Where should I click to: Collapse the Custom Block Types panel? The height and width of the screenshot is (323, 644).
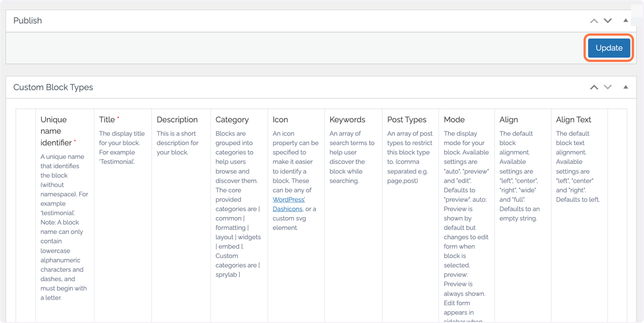tap(626, 87)
